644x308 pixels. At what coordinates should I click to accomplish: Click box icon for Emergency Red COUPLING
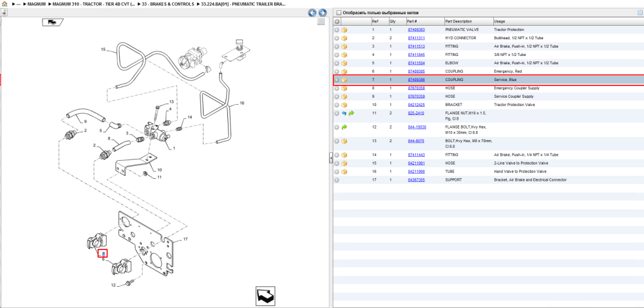[345, 71]
